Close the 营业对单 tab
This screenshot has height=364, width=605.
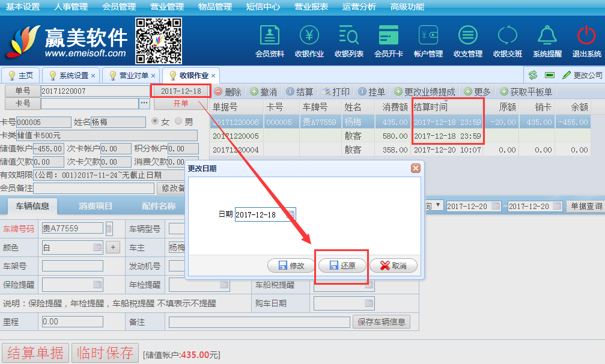tap(153, 76)
